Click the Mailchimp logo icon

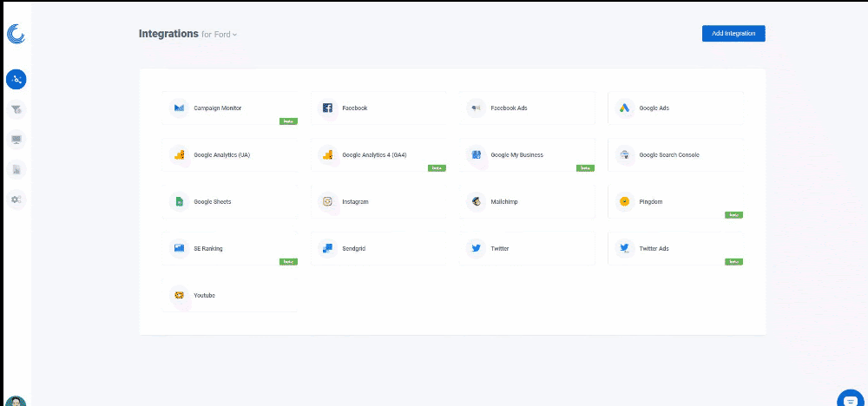pyautogui.click(x=476, y=202)
